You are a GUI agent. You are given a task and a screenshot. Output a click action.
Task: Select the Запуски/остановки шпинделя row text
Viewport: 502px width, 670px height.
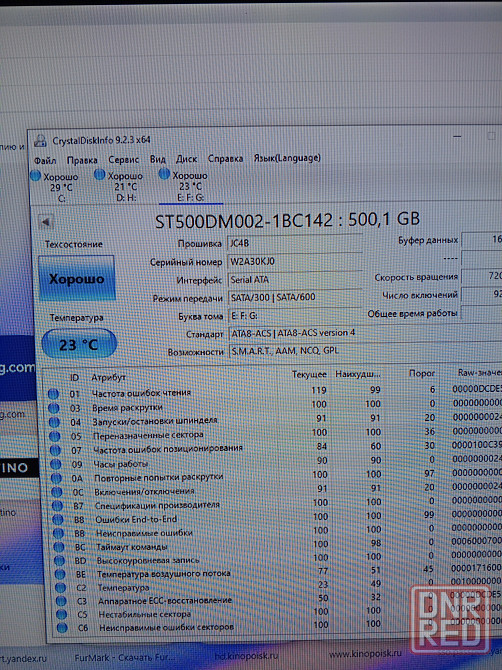pyautogui.click(x=155, y=421)
